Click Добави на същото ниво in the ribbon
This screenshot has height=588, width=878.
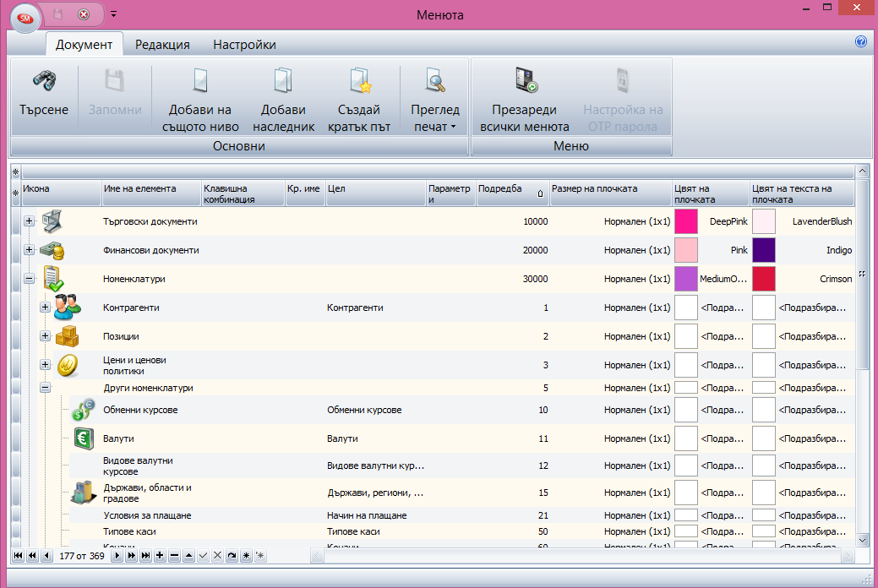pyautogui.click(x=200, y=99)
